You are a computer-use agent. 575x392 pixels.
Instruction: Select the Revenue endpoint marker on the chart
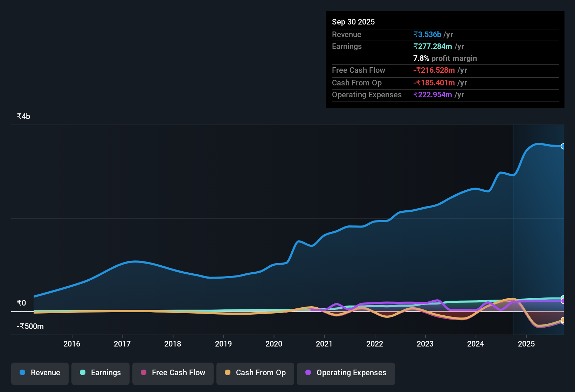tap(563, 146)
